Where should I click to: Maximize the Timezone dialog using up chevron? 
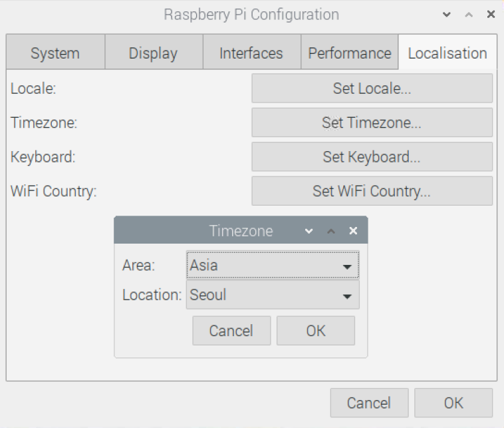point(331,231)
